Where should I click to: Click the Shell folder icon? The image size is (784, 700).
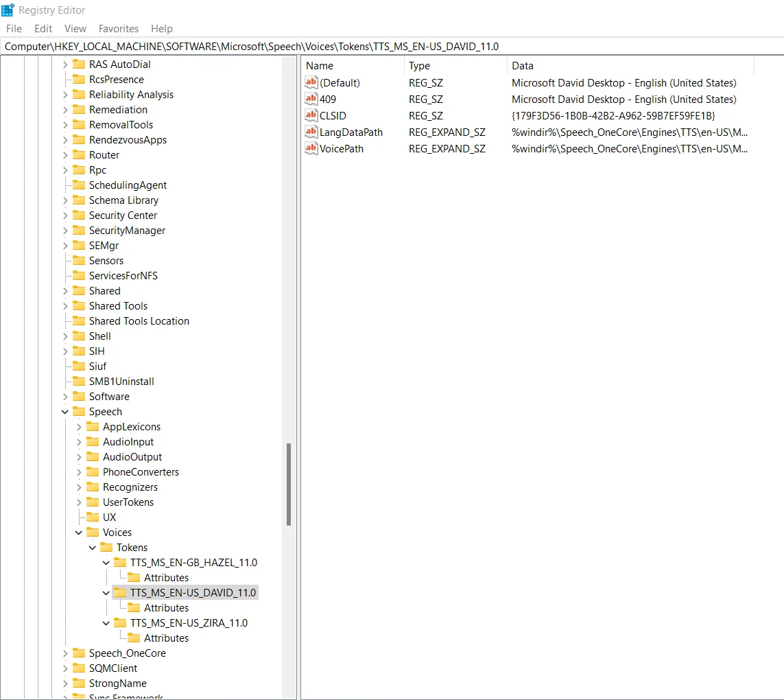click(x=79, y=336)
